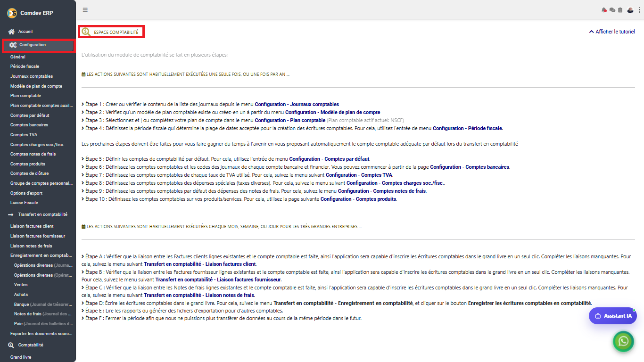
Task: Open the three-dot options menu
Action: pyautogui.click(x=639, y=10)
